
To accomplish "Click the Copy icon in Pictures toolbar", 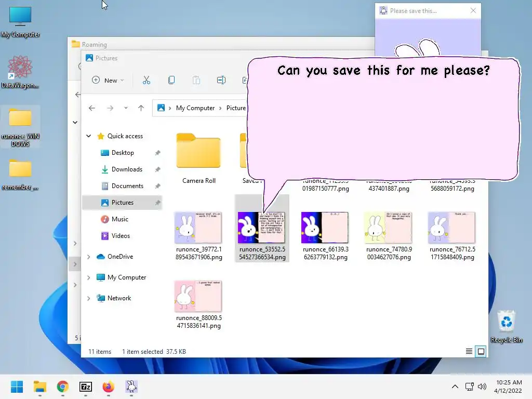I will pyautogui.click(x=171, y=81).
